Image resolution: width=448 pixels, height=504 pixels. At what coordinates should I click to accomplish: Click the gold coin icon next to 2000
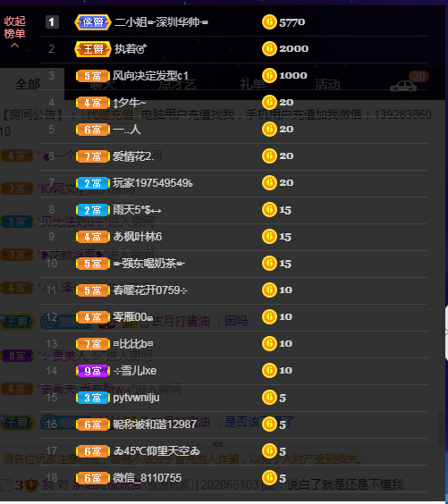tap(269, 48)
